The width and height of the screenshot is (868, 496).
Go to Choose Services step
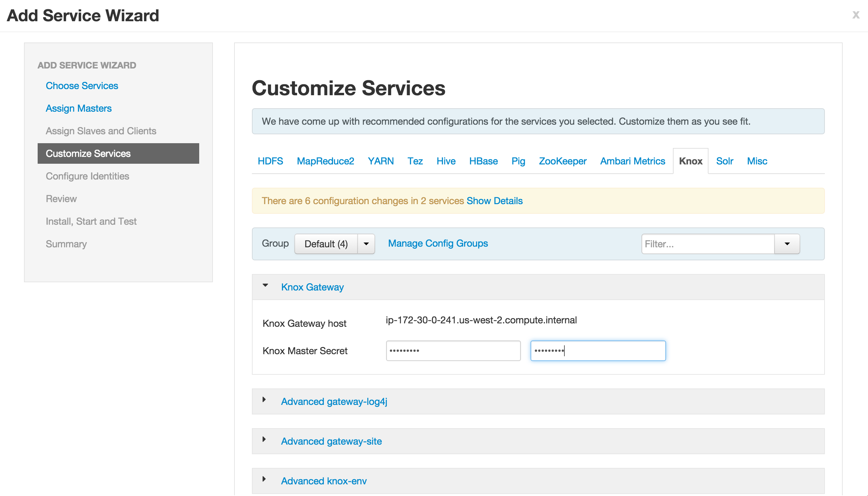(x=82, y=86)
